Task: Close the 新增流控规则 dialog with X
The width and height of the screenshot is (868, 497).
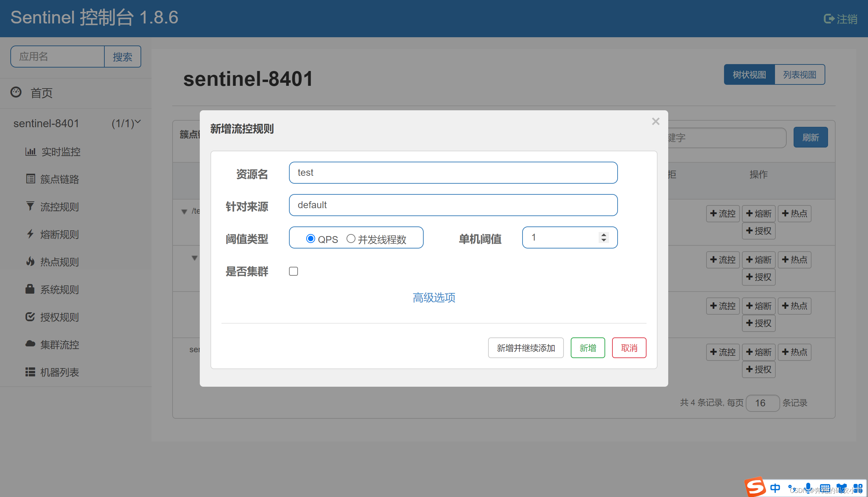Action: (655, 121)
